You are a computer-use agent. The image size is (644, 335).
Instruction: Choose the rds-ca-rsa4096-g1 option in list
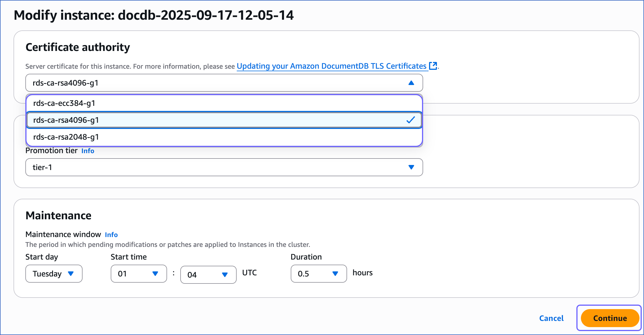pyautogui.click(x=224, y=120)
